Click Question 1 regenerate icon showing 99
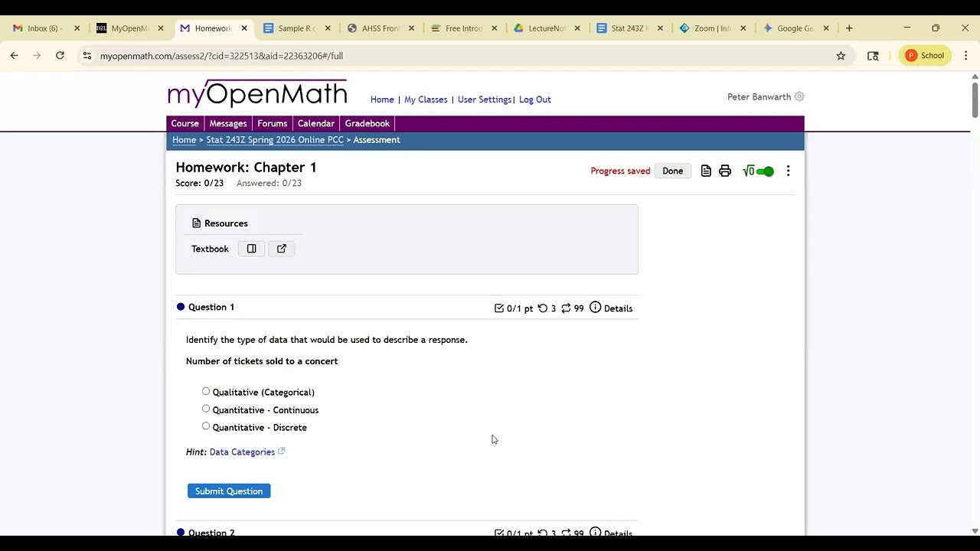The height and width of the screenshot is (551, 980). [566, 308]
